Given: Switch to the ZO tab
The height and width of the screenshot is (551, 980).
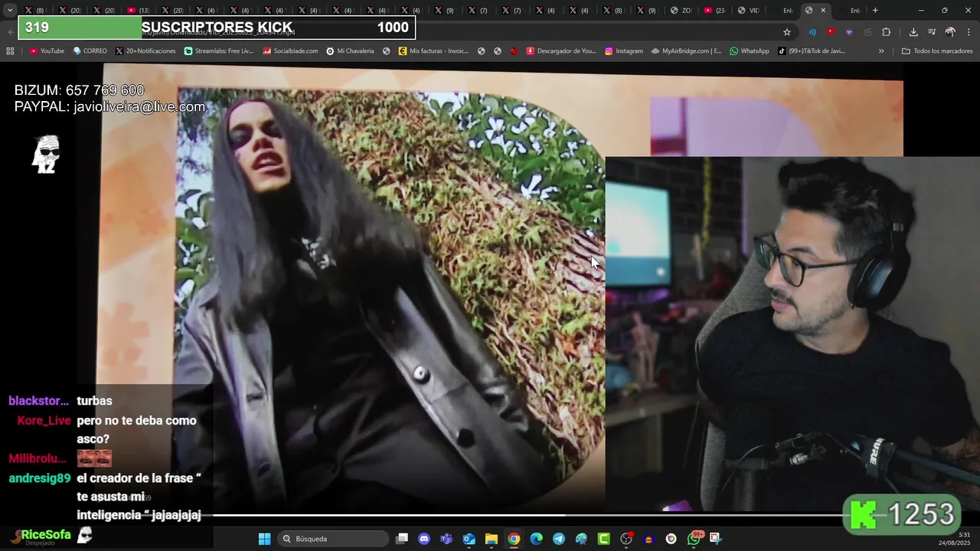Looking at the screenshot, I should (x=681, y=11).
